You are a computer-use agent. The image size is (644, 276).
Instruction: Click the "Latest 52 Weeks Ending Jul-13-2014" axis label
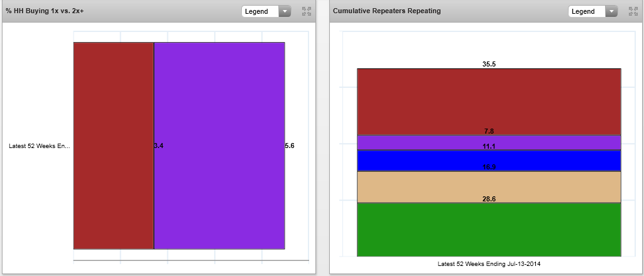click(489, 264)
